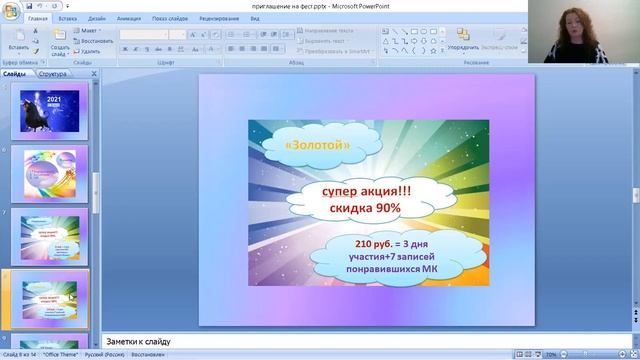Open the Дизайн ribbon tab
The image size is (640, 360).
click(x=97, y=19)
